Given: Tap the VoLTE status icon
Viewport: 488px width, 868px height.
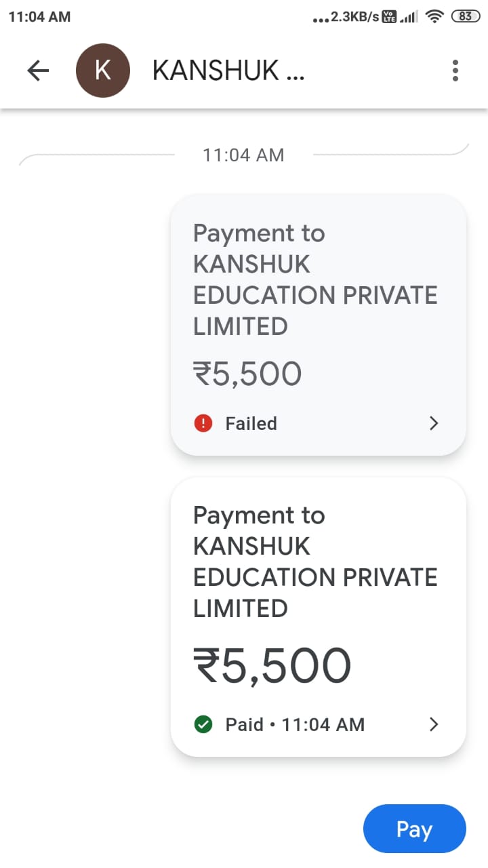Looking at the screenshot, I should click(x=390, y=16).
